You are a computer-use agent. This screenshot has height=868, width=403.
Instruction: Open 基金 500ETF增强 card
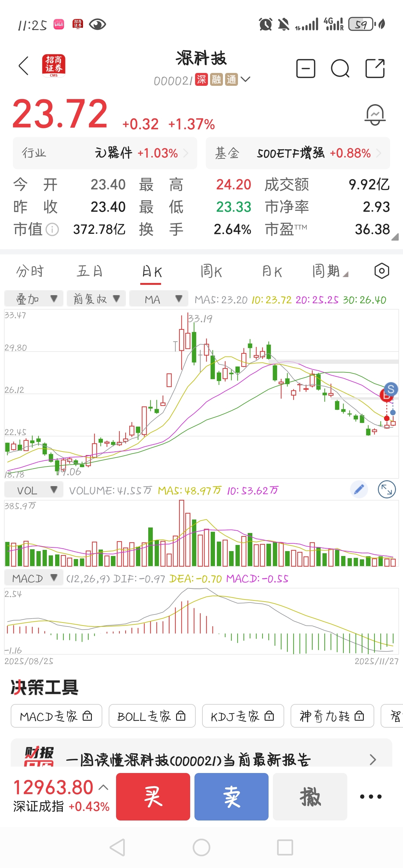point(298,153)
